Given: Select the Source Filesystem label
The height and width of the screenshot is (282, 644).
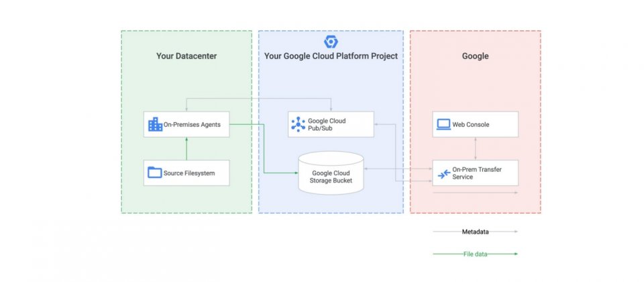Looking at the screenshot, I should 189,173.
